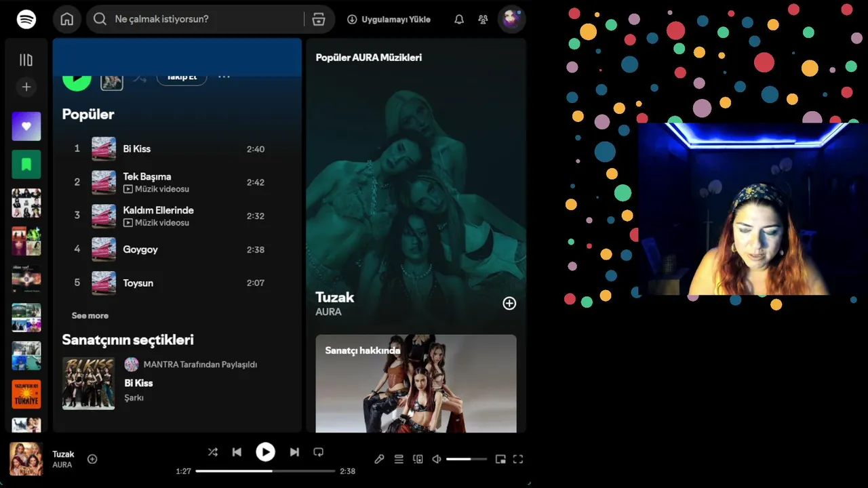Open the three-dots more options for the artist
Screen dimensions: 868x488
coord(224,77)
